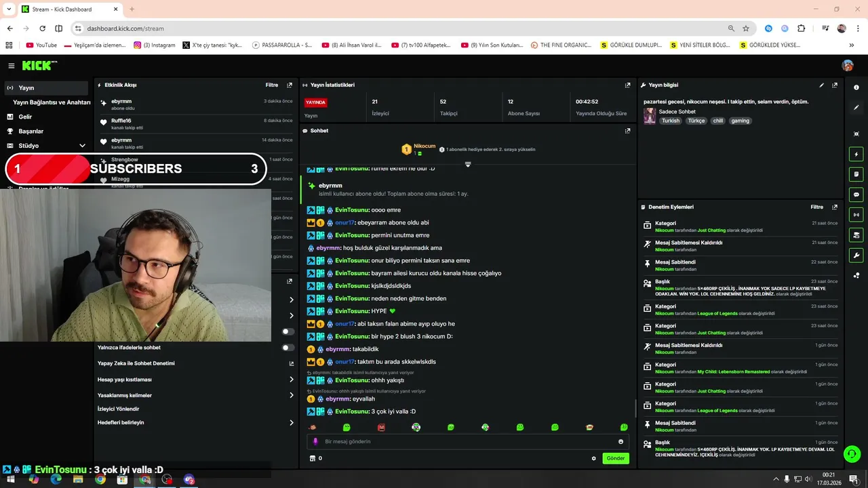868x488 pixels.
Task: Click the Kick logo
Action: [39, 66]
